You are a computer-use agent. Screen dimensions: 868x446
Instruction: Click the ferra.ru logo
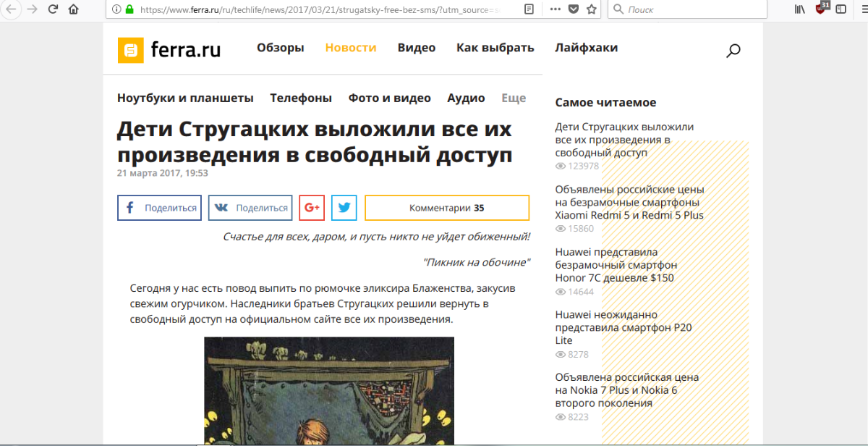pos(169,50)
